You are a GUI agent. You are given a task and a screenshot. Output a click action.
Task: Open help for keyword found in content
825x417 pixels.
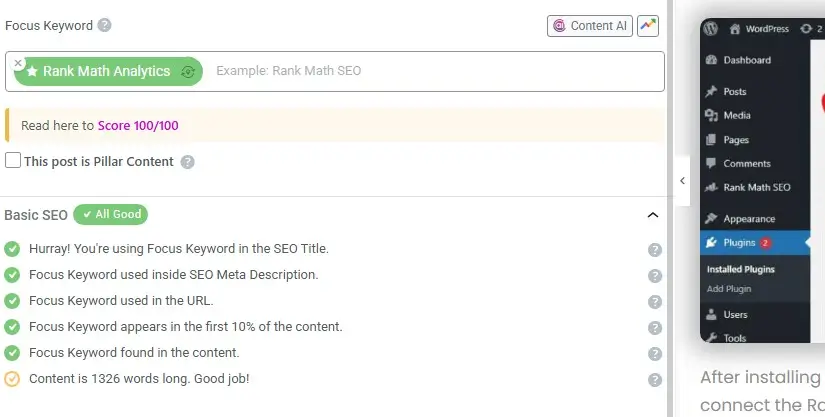click(655, 354)
